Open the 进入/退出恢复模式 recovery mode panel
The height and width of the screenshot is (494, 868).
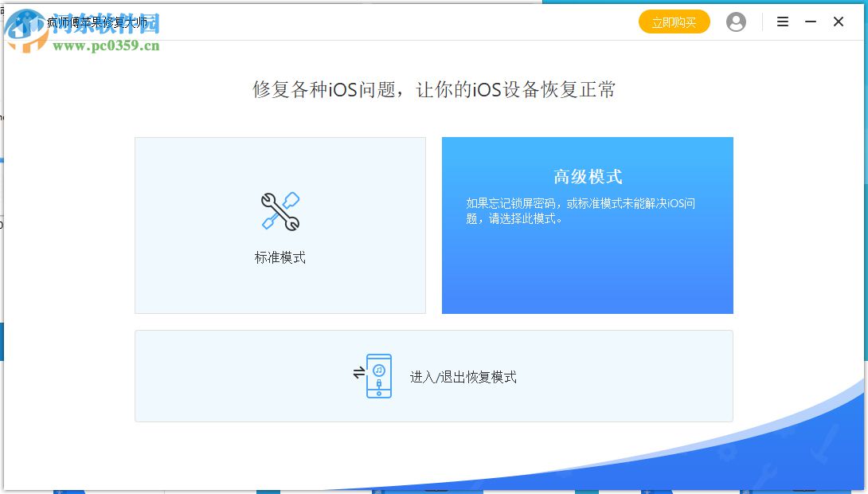(x=434, y=375)
